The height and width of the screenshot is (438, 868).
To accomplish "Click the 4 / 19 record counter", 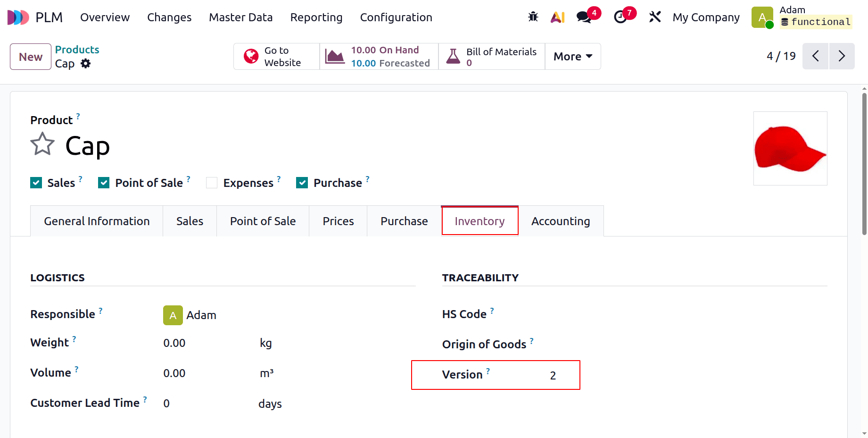I will pyautogui.click(x=781, y=56).
